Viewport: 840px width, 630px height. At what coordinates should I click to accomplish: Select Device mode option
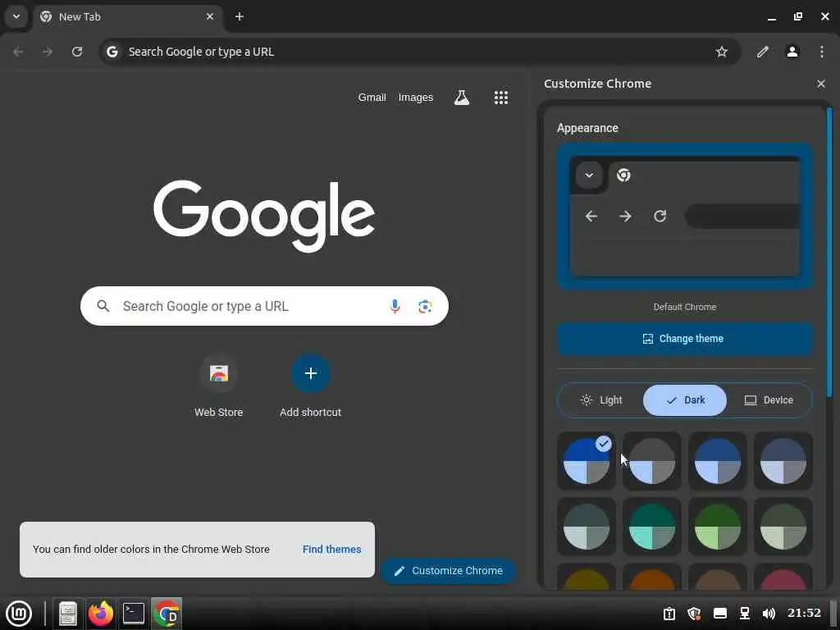tap(769, 400)
